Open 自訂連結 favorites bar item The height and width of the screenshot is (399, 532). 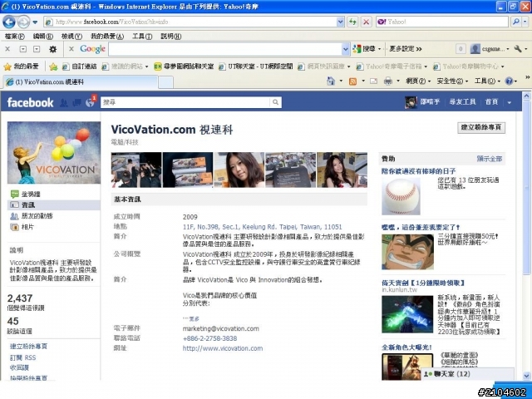80,66
